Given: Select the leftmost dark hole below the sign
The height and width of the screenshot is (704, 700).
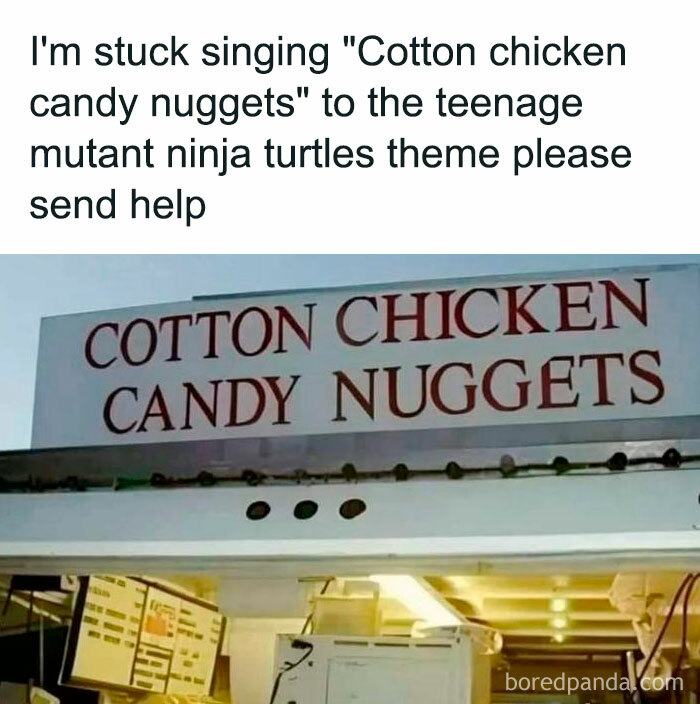Looking at the screenshot, I should (x=258, y=511).
